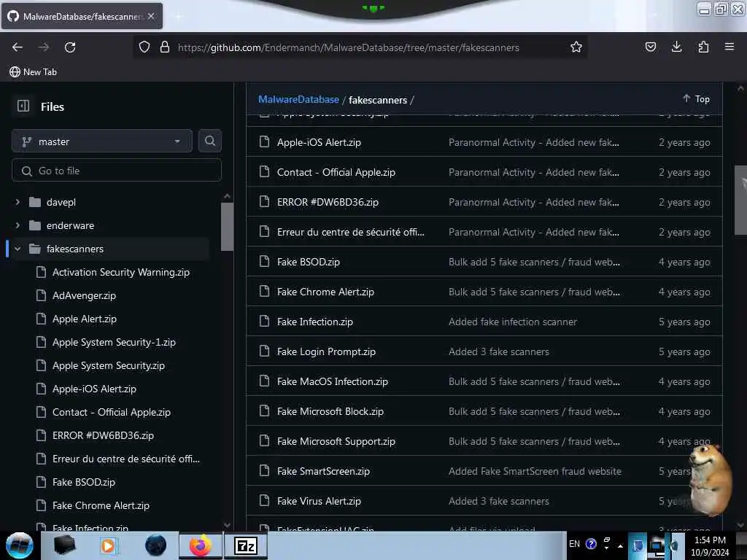Click the search magnifier button beside master
747x560 pixels.
coord(210,141)
